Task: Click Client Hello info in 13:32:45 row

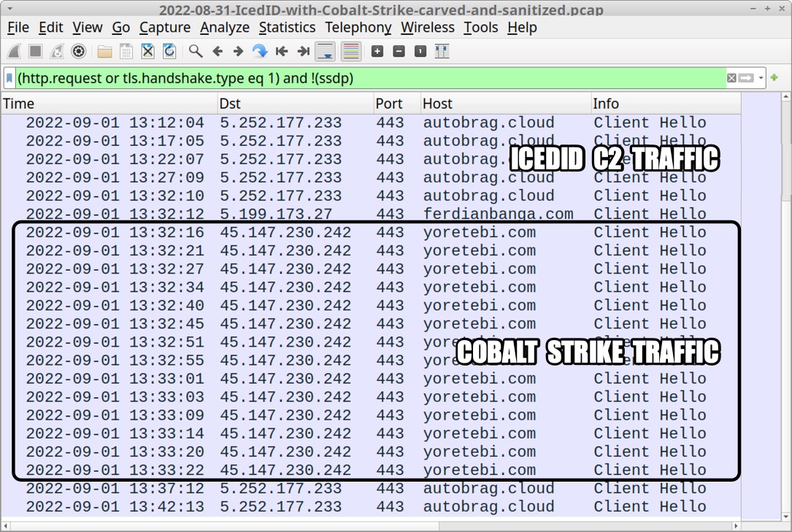Action: (650, 323)
